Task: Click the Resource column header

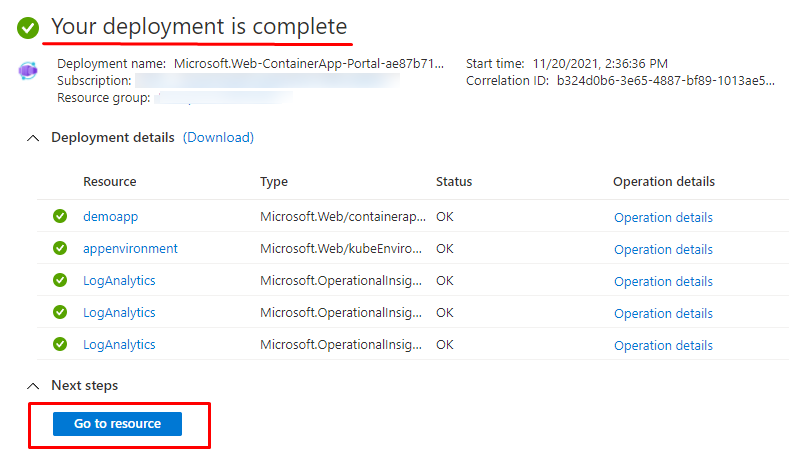Action: (x=109, y=182)
